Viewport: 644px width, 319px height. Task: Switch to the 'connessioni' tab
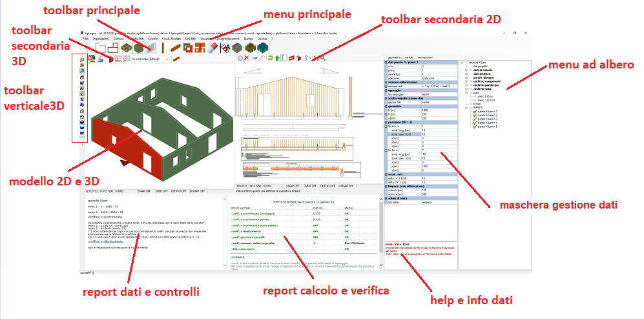[x=425, y=57]
